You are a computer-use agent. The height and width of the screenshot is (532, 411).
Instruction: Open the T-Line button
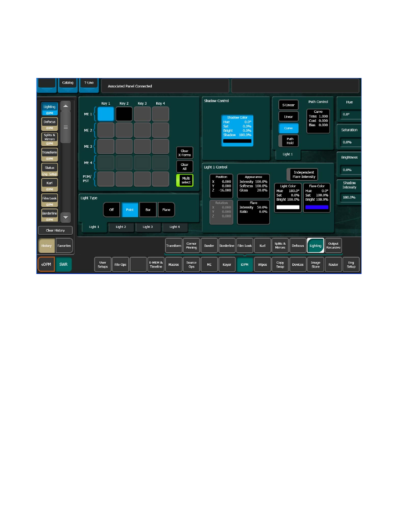pos(89,85)
